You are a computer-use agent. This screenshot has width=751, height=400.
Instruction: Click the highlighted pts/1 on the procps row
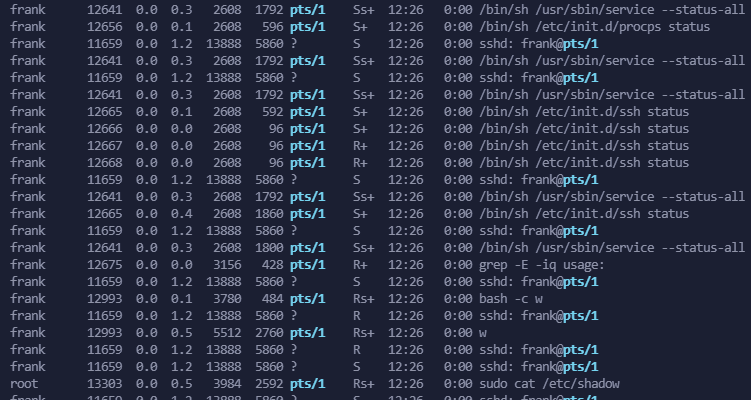tap(308, 26)
